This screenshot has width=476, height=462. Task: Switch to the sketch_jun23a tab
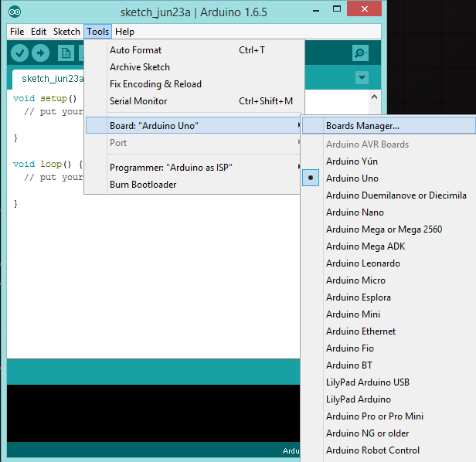49,79
